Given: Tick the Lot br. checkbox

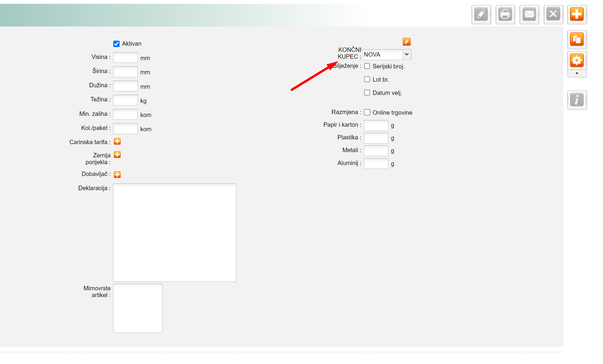Looking at the screenshot, I should [367, 79].
